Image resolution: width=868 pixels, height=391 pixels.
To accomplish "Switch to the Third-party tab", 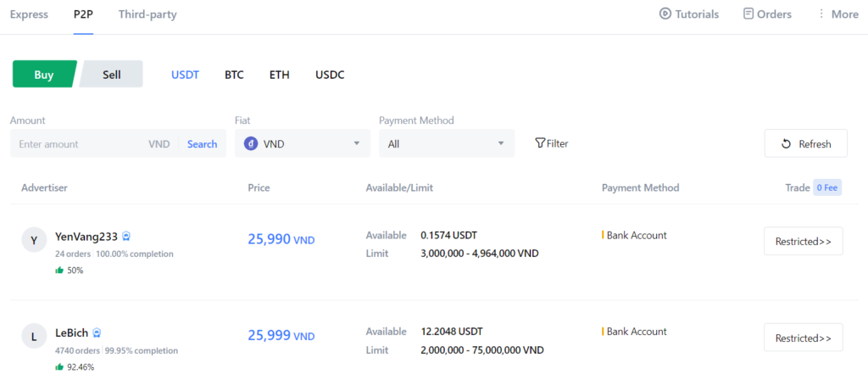I will 147,14.
